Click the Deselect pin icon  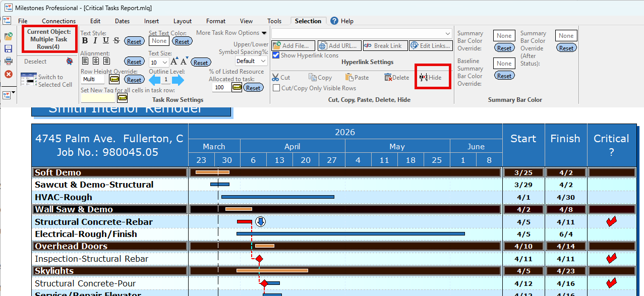pos(70,62)
